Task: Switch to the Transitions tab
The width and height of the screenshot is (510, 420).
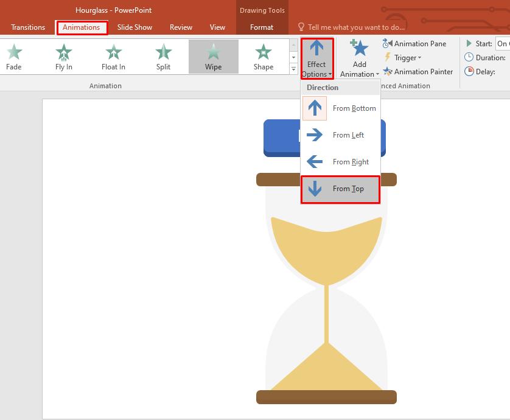Action: tap(28, 27)
